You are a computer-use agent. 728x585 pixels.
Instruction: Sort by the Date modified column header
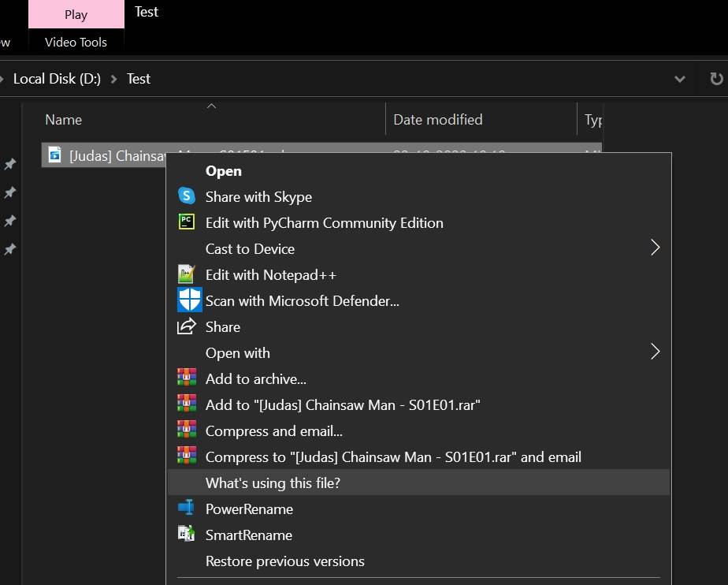pos(438,119)
